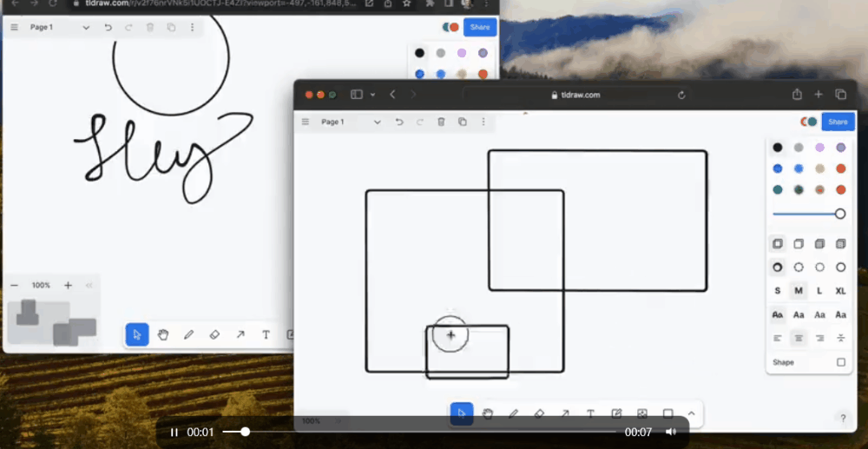Click the zoom in plus button

pos(68,285)
